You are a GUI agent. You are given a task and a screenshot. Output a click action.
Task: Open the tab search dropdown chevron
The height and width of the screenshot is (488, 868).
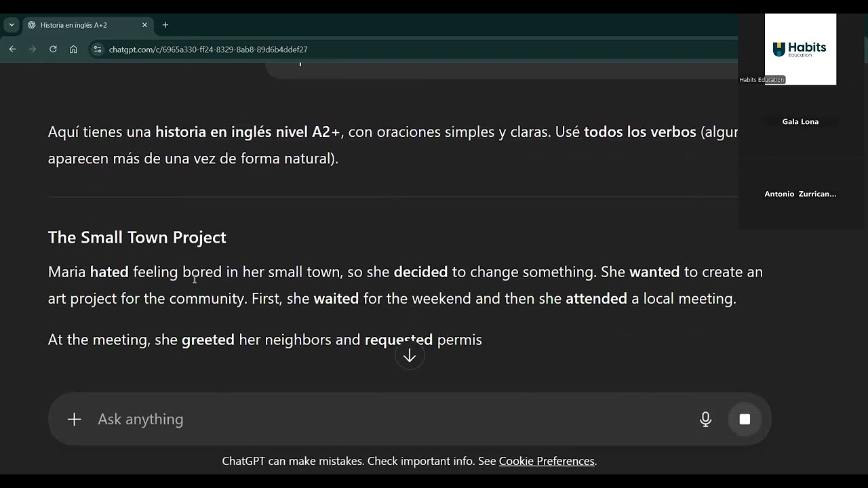click(12, 25)
